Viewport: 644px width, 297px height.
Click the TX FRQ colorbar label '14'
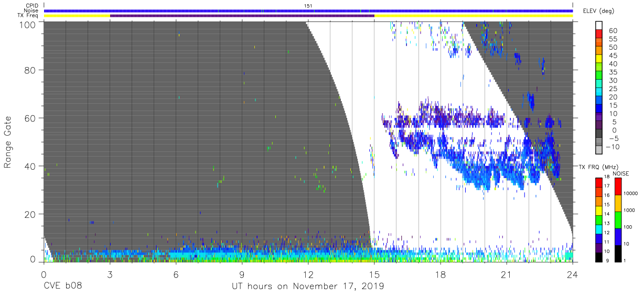point(606,214)
